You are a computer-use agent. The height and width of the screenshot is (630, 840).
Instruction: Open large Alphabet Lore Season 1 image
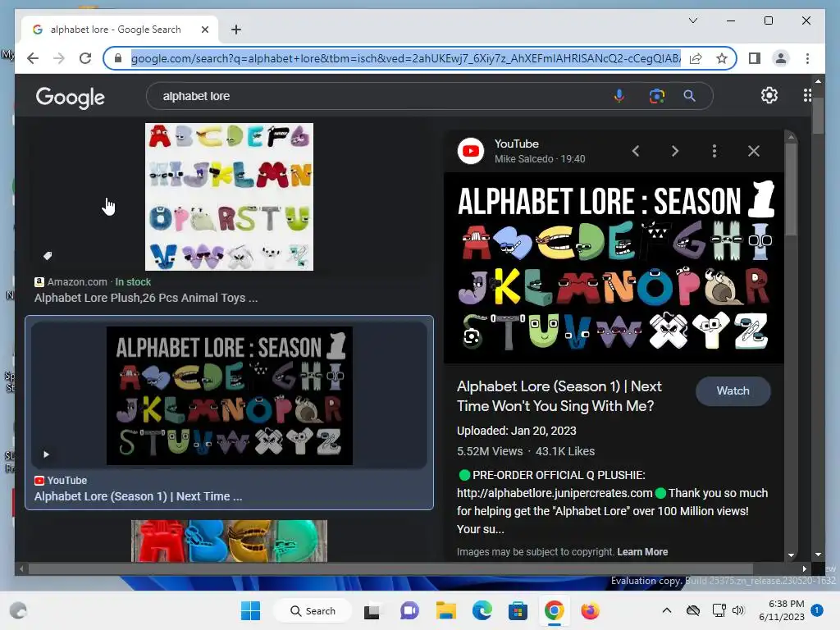pyautogui.click(x=614, y=268)
